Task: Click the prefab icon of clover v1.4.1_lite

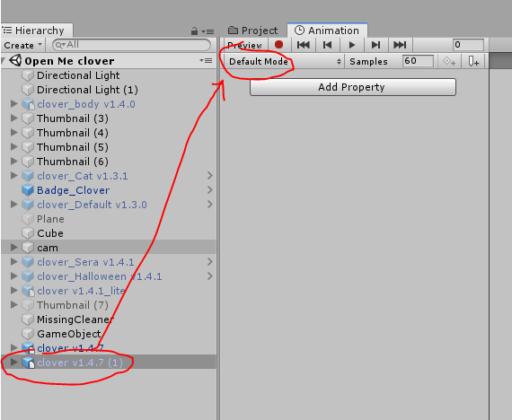Action: tap(28, 291)
